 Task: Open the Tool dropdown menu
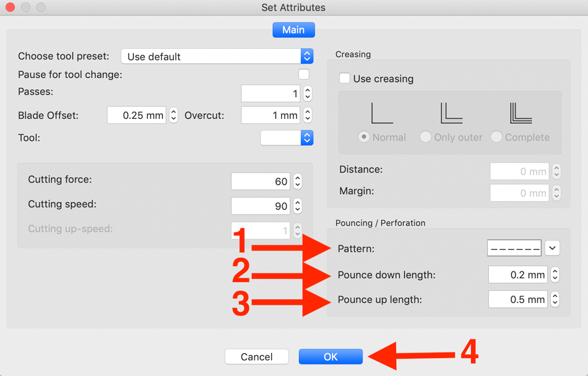point(287,138)
